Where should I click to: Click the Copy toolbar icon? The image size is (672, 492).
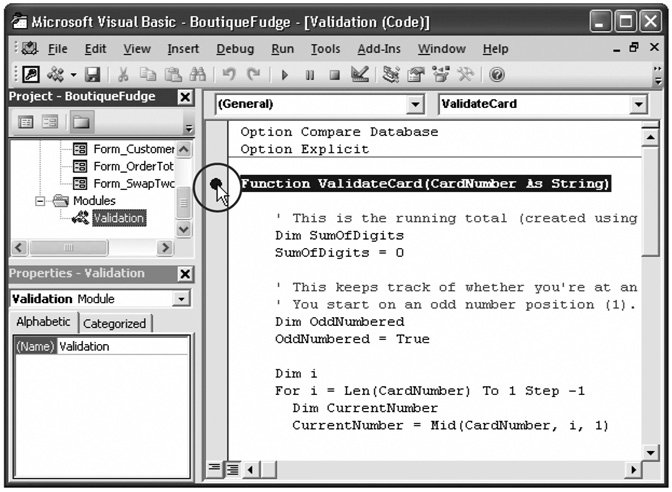(x=148, y=75)
